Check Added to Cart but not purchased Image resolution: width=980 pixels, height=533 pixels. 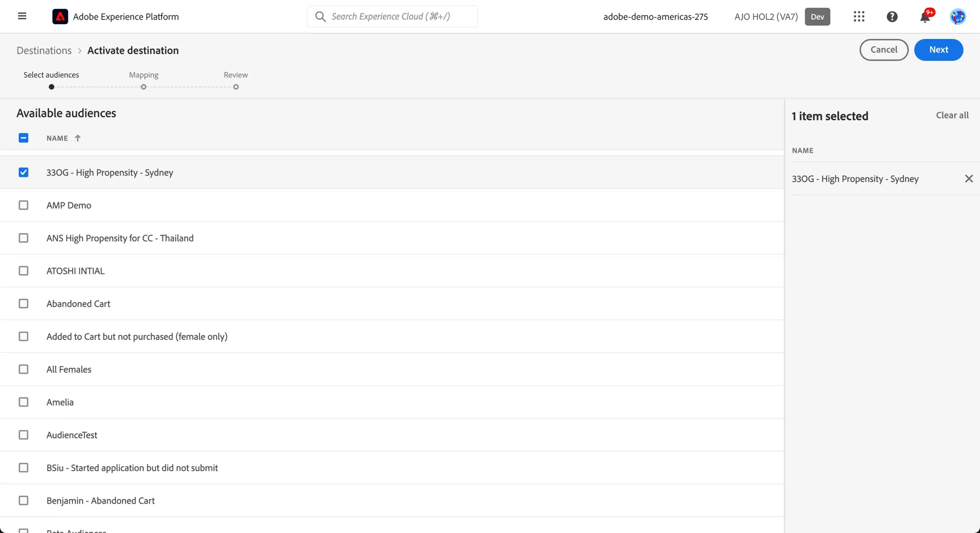(x=24, y=337)
